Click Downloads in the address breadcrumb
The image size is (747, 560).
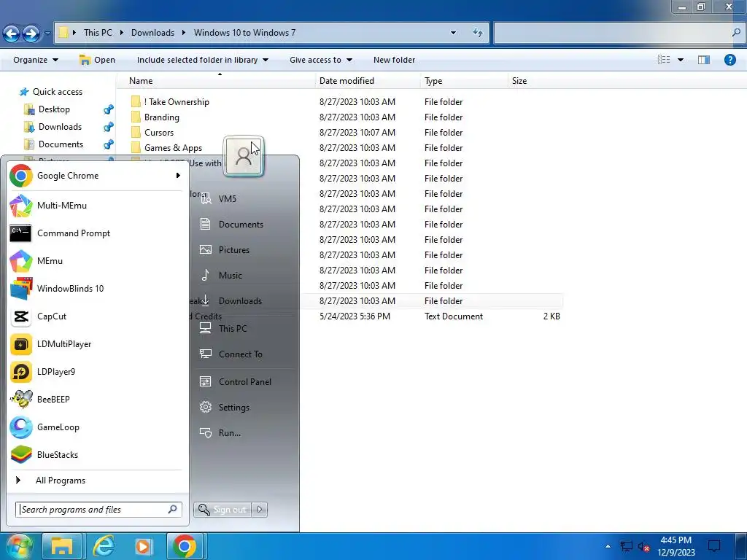[x=152, y=33]
